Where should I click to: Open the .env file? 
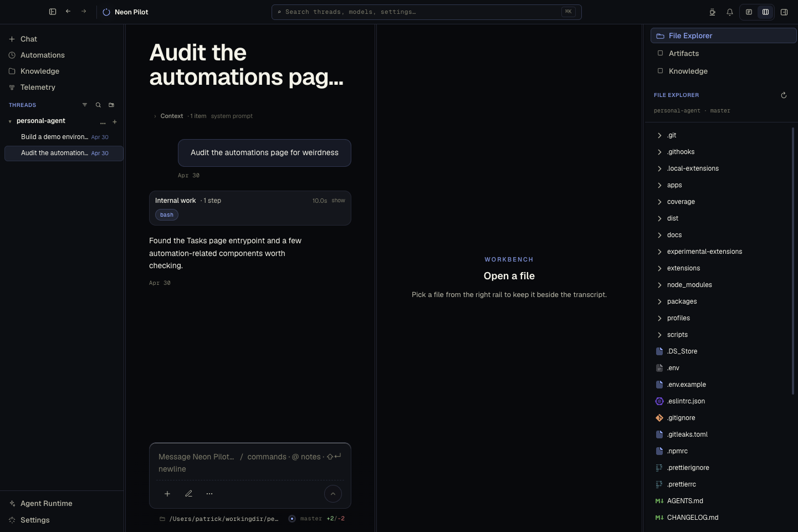pyautogui.click(x=720, y=368)
